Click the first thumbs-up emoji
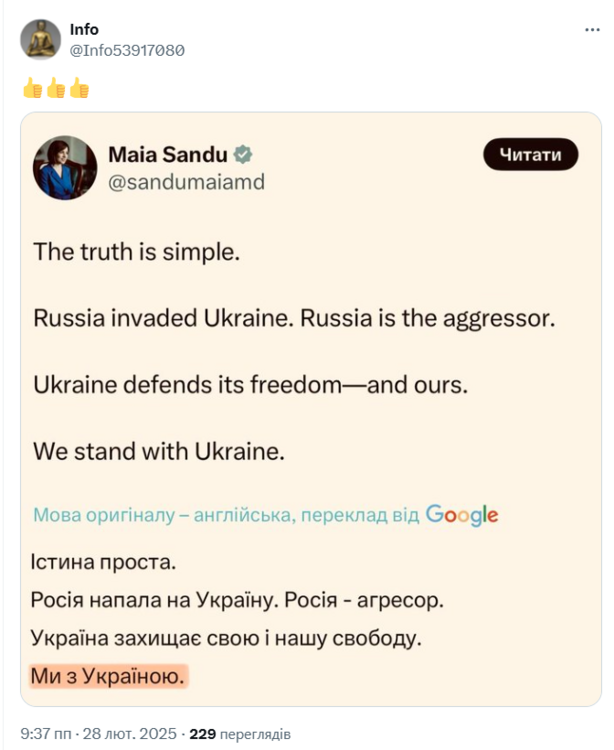The height and width of the screenshot is (750, 614). pyautogui.click(x=32, y=89)
